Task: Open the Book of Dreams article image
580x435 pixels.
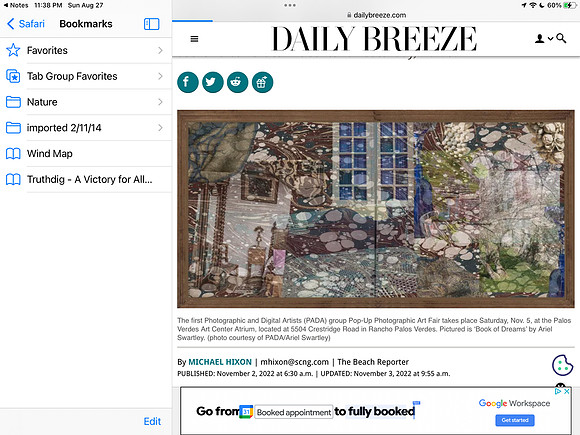Action: coord(376,209)
